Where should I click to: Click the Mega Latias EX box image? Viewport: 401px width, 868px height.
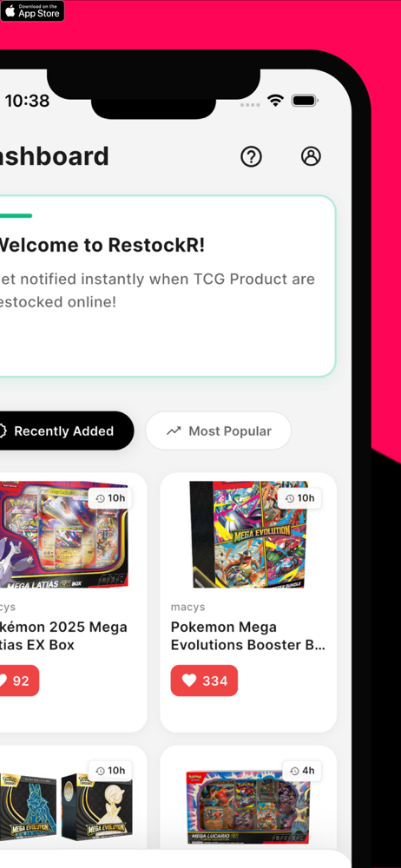63,534
